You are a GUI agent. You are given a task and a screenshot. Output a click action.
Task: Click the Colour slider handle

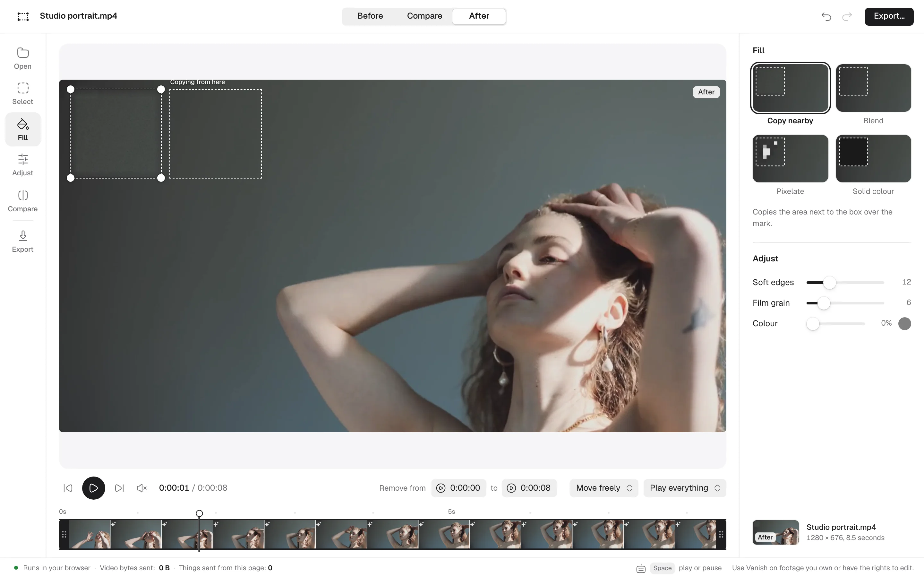pyautogui.click(x=813, y=324)
